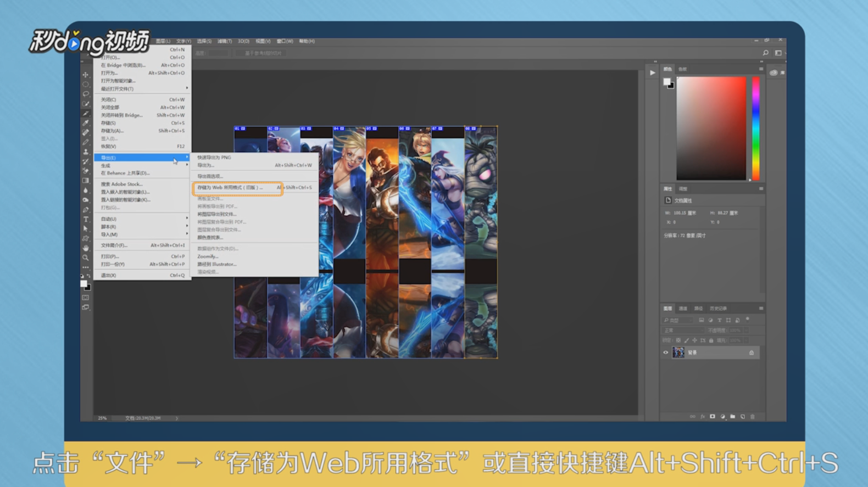Image resolution: width=868 pixels, height=487 pixels.
Task: Select the Pen tool
Action: (x=86, y=209)
